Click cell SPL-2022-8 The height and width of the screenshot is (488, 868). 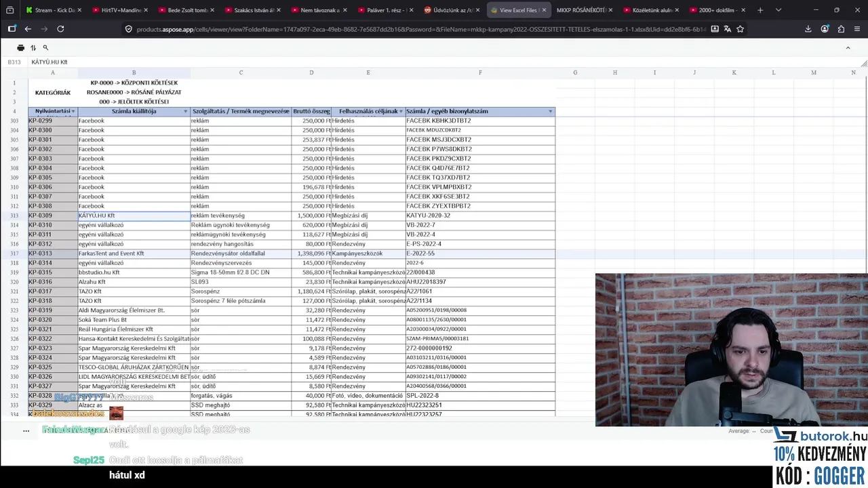(x=480, y=396)
